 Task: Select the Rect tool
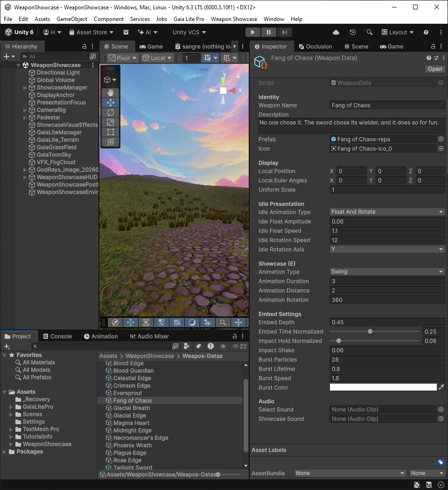[110, 132]
